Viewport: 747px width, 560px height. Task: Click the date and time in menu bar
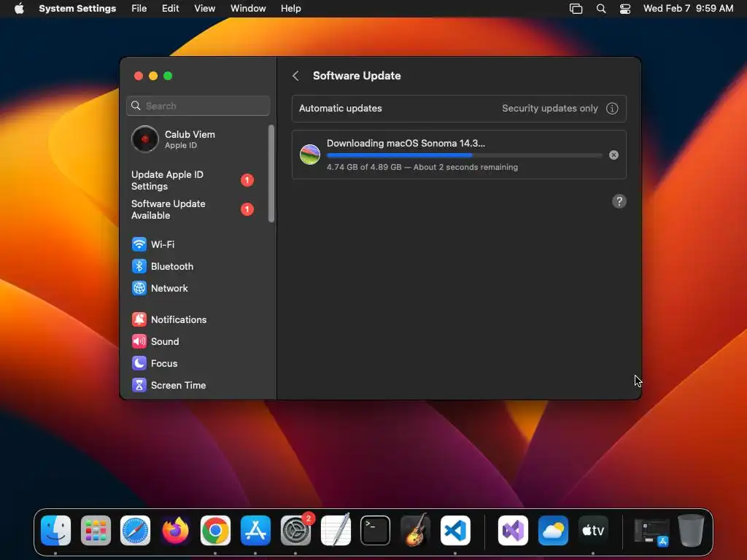[x=688, y=9]
